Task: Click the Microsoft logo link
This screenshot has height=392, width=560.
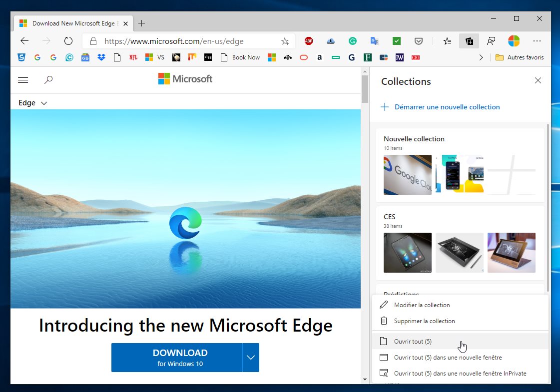Action: (185, 78)
